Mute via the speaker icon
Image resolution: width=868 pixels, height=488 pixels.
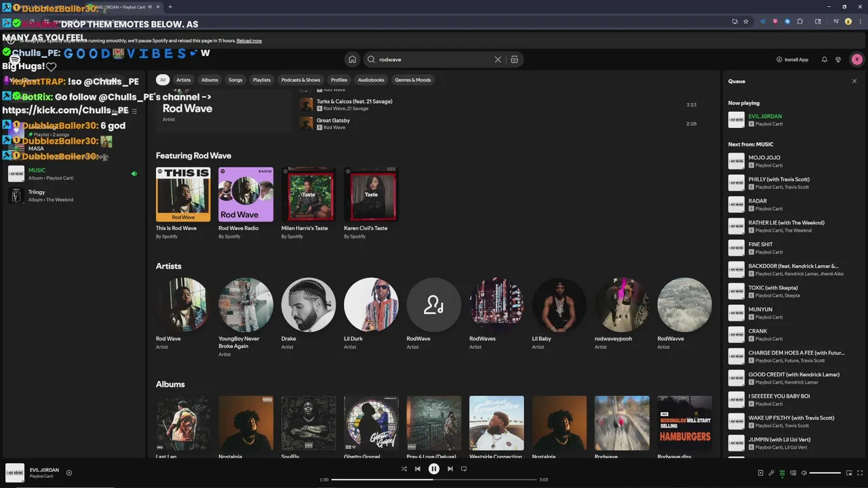click(x=804, y=473)
